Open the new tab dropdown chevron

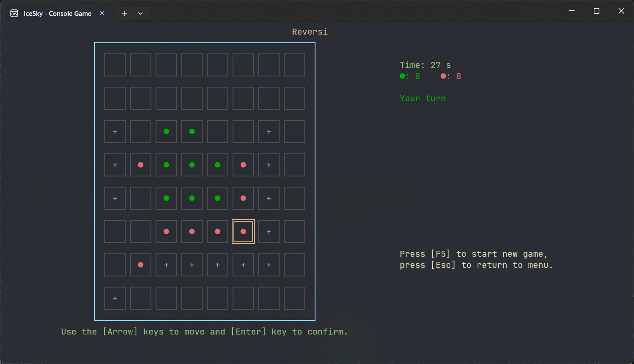[x=140, y=13]
